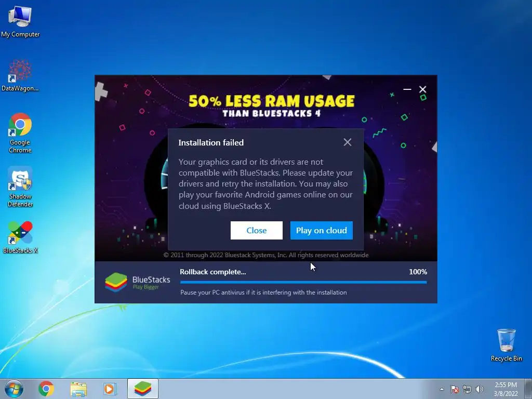Click the 50% LESS RAM USAGE banner headline
The image size is (532, 399).
click(x=271, y=101)
